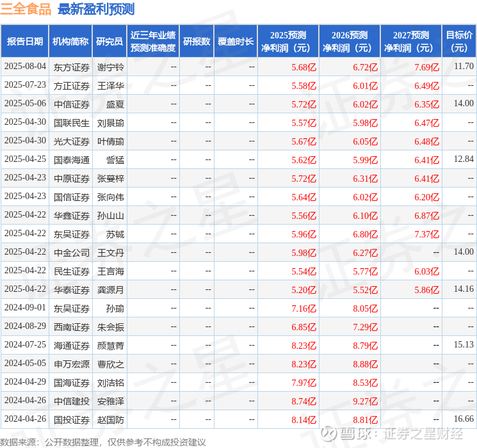Click the 7.37亿 2027 forecast value
Screen dimensions: 477x448
[426, 234]
